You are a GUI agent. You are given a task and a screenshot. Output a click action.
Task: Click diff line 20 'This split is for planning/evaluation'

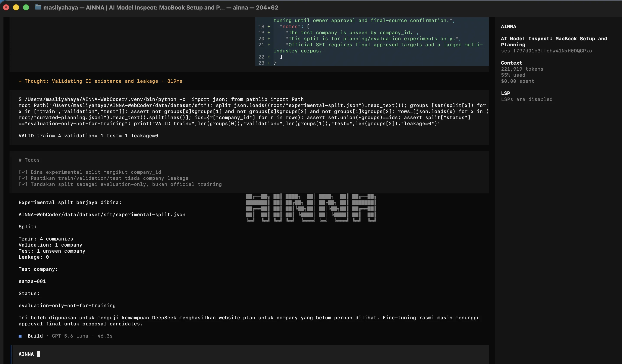pos(372,39)
